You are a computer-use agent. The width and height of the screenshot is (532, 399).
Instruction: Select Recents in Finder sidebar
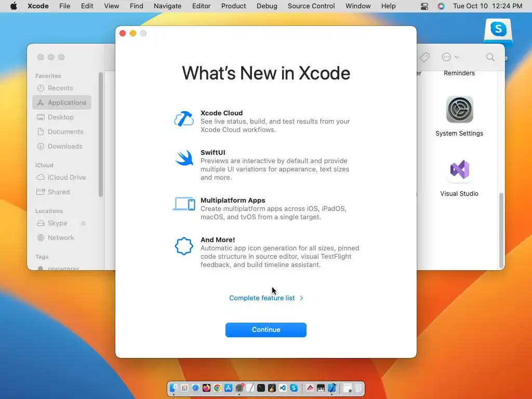click(62, 88)
